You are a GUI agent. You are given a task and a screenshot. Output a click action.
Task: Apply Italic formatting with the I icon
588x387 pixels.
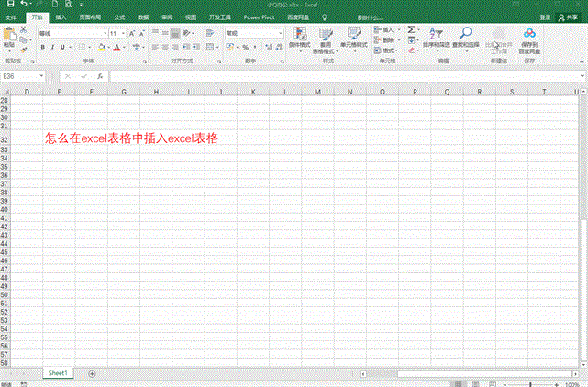pyautogui.click(x=53, y=47)
